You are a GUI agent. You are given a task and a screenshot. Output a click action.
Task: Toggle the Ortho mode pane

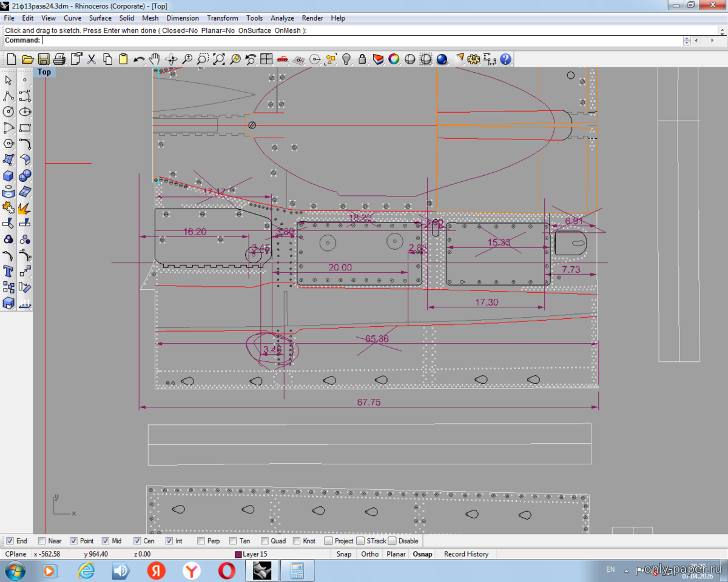(x=369, y=554)
